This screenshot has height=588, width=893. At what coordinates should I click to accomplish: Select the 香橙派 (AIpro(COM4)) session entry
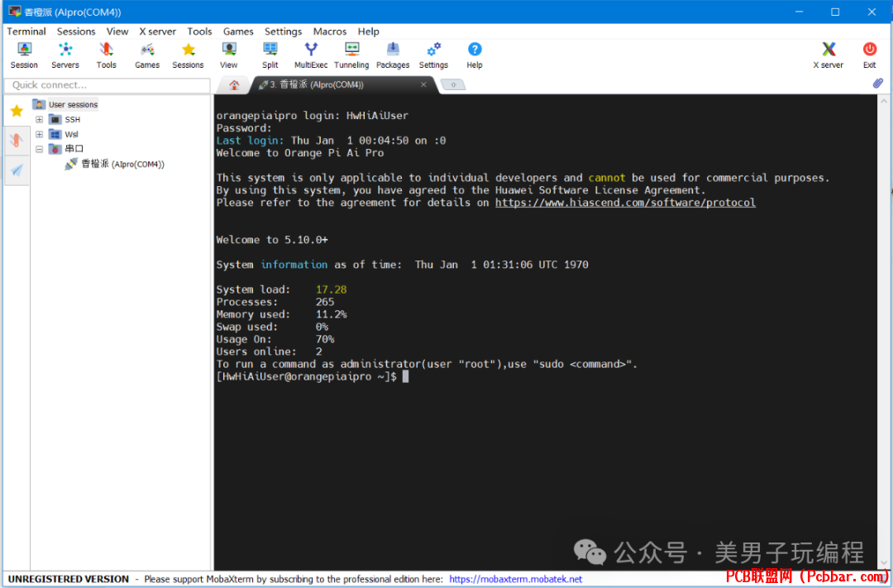coord(122,164)
